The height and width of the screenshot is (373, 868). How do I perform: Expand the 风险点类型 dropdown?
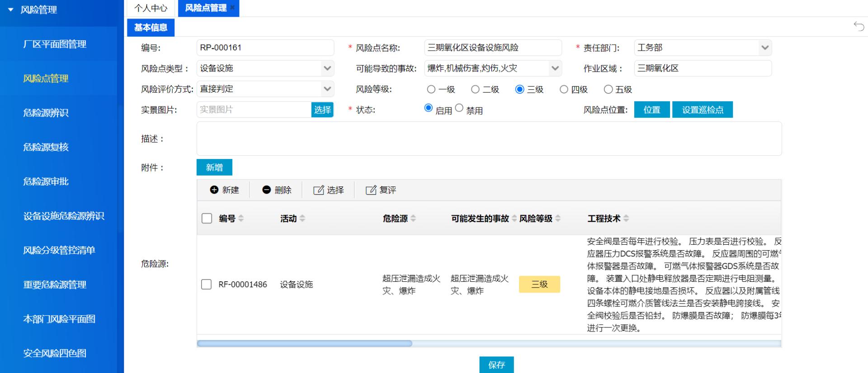327,68
